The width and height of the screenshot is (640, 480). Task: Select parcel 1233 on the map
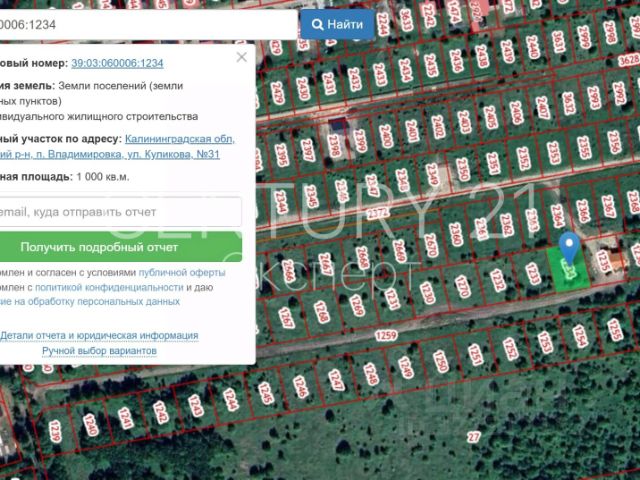click(x=533, y=273)
